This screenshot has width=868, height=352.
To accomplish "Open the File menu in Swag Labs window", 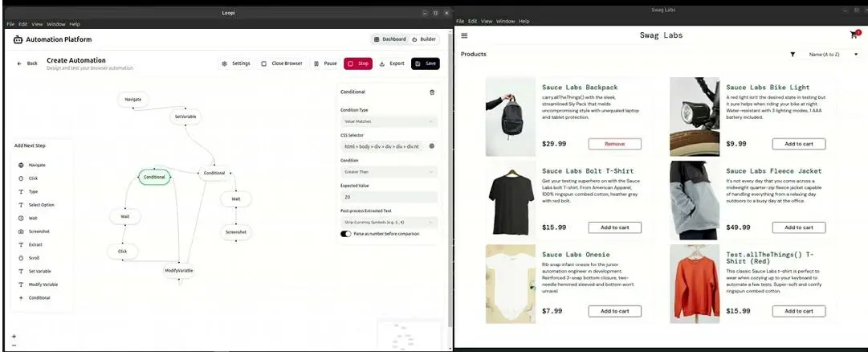I will pyautogui.click(x=460, y=21).
